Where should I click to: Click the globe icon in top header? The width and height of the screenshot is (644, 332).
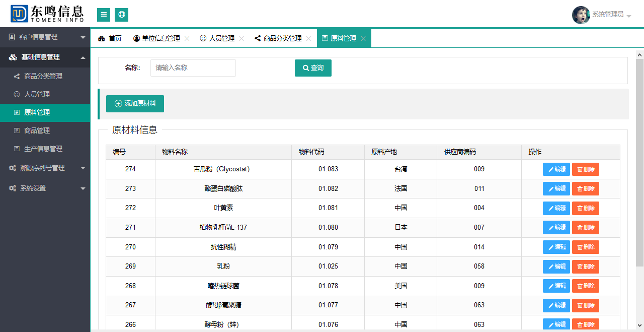coord(121,15)
